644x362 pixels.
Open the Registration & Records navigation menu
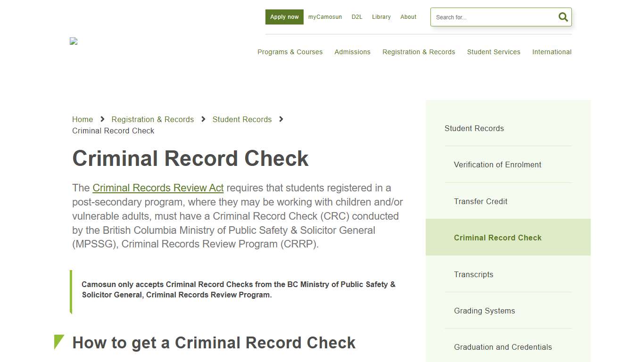[419, 52]
